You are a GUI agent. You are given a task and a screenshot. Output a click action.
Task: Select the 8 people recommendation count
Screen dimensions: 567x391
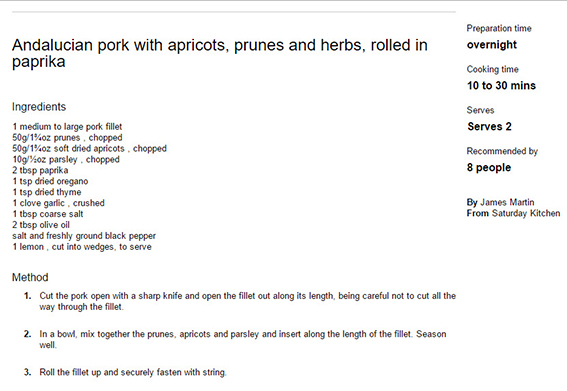pos(489,167)
